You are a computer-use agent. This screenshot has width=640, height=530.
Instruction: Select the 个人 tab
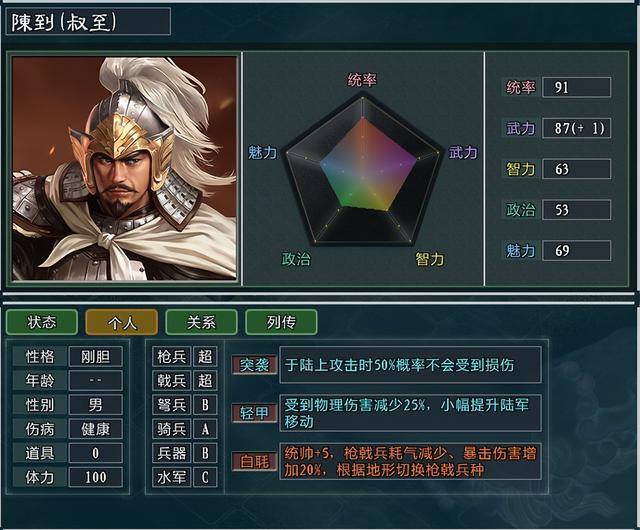tap(121, 322)
